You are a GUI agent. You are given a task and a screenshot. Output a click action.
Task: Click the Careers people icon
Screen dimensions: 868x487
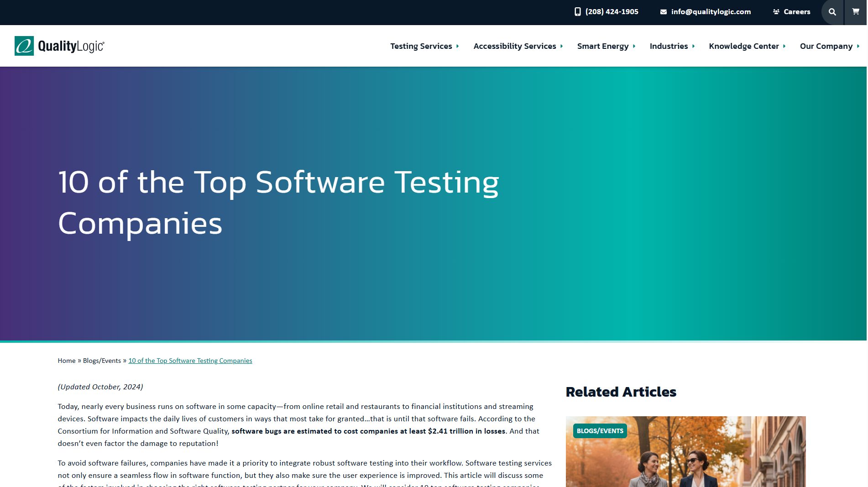pyautogui.click(x=776, y=12)
